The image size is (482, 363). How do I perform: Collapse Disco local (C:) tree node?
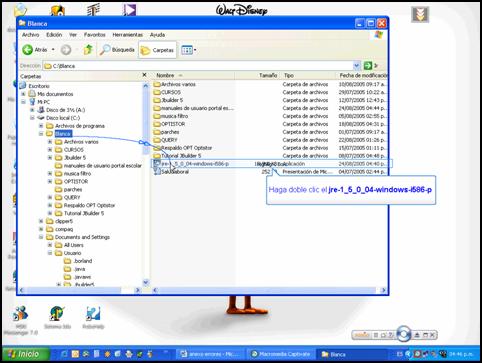pyautogui.click(x=32, y=118)
